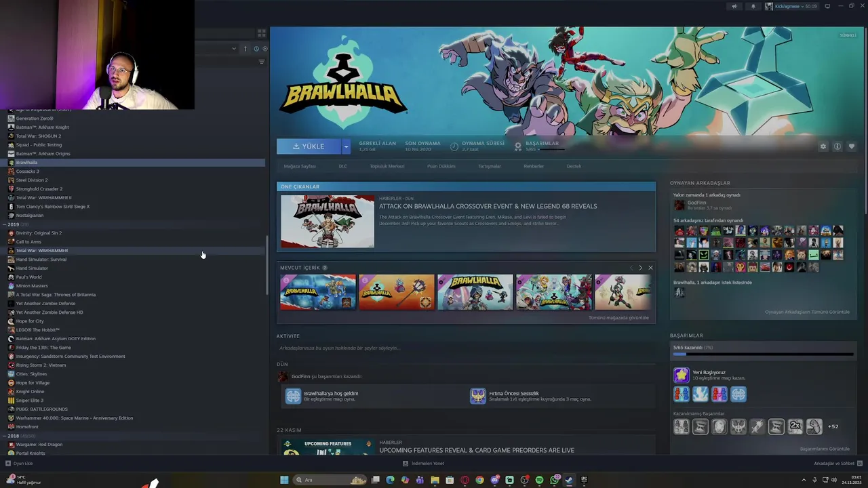Open the first DLC thumbnail in Mevcut İçerik

click(x=318, y=292)
